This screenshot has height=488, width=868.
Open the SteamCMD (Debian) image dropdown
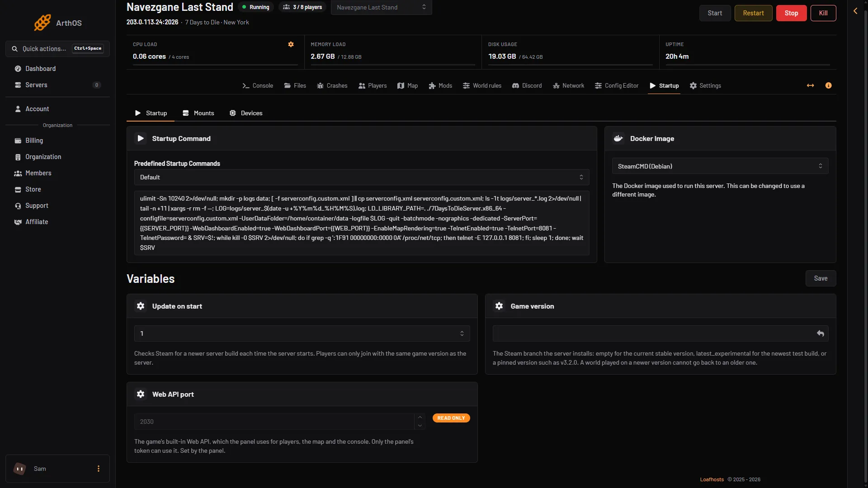(x=720, y=166)
